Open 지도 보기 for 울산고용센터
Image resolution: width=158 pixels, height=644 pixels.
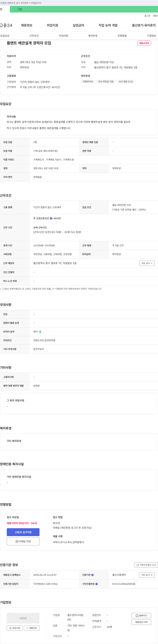click(147, 575)
